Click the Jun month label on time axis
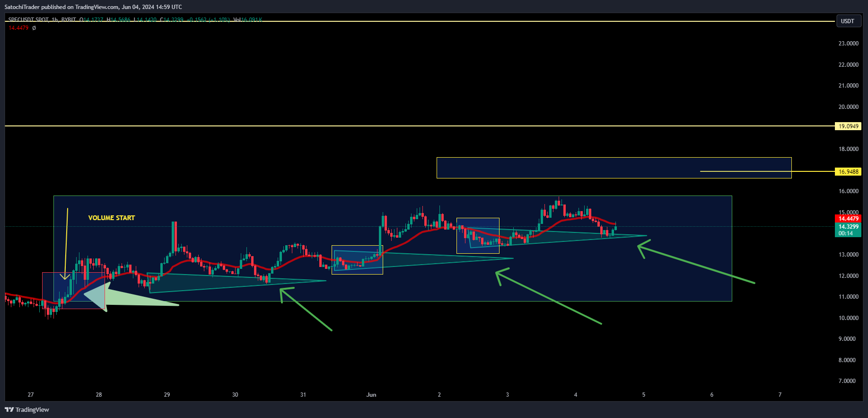868x418 pixels. pos(371,394)
